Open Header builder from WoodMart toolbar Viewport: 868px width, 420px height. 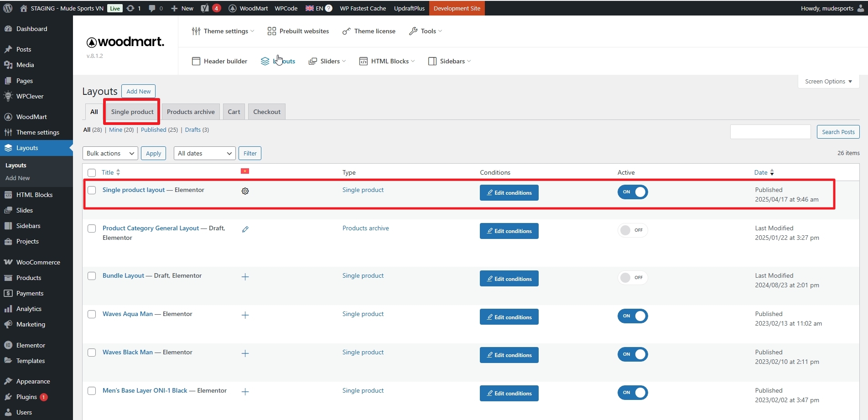click(220, 61)
